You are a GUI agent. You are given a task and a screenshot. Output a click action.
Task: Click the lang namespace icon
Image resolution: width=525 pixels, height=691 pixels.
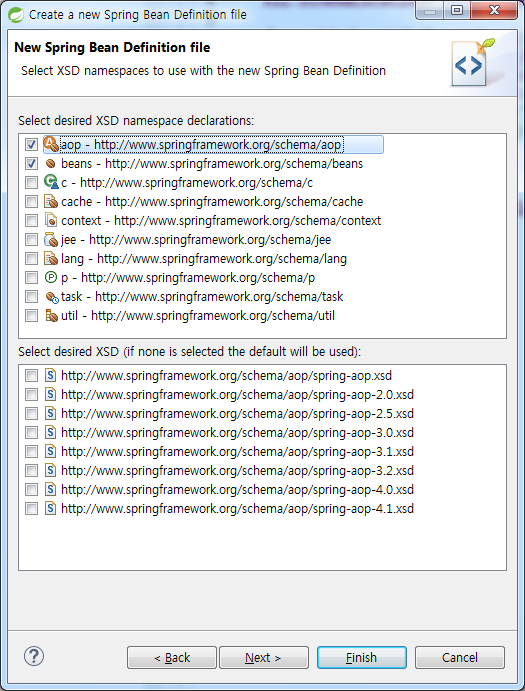click(x=51, y=258)
